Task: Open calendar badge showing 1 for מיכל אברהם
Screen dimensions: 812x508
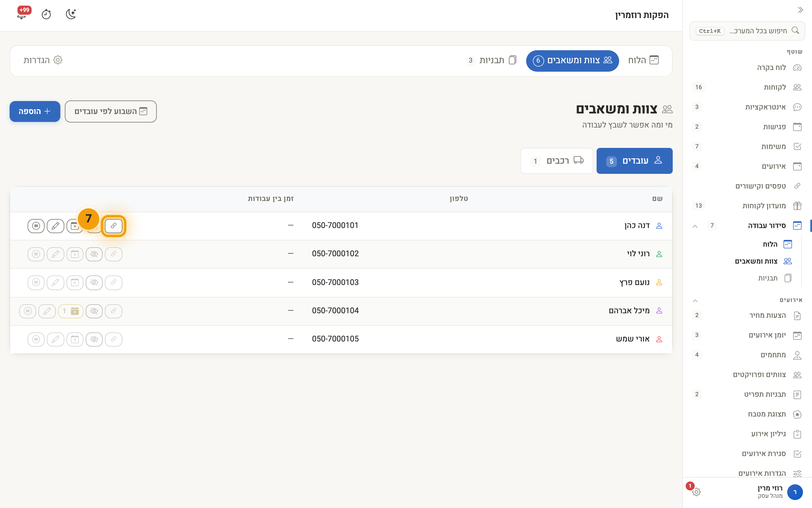Action: [x=70, y=311]
